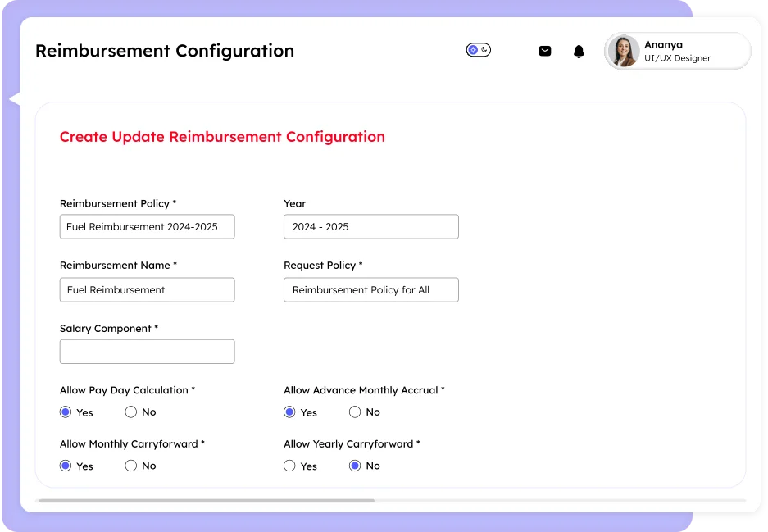This screenshot has width=768, height=532.
Task: Click the Reimbursement Name input field
Action: (147, 290)
